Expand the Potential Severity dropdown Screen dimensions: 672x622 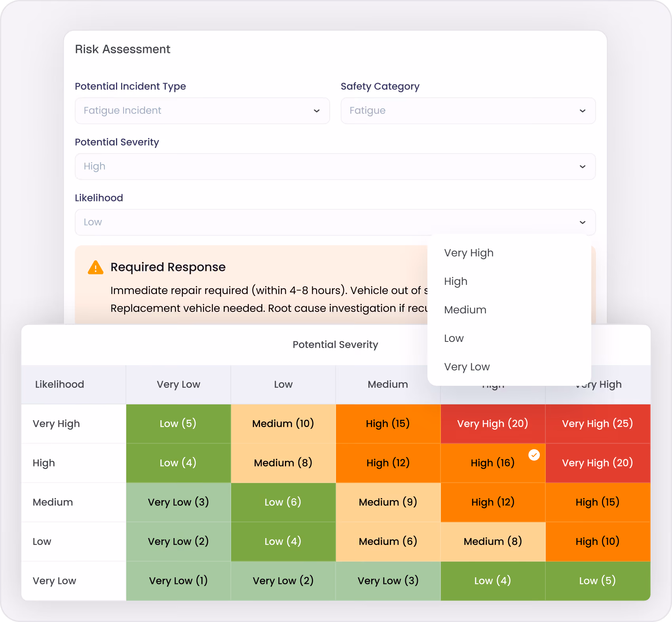335,167
